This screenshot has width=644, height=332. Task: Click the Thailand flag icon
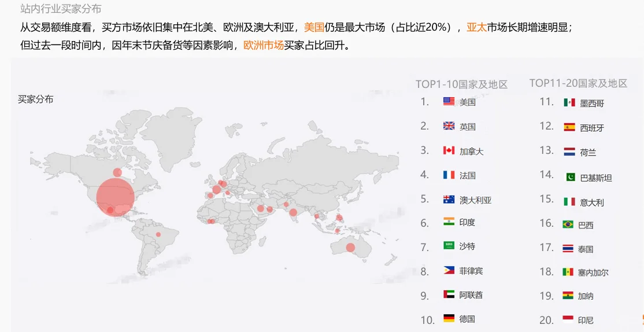click(x=568, y=248)
